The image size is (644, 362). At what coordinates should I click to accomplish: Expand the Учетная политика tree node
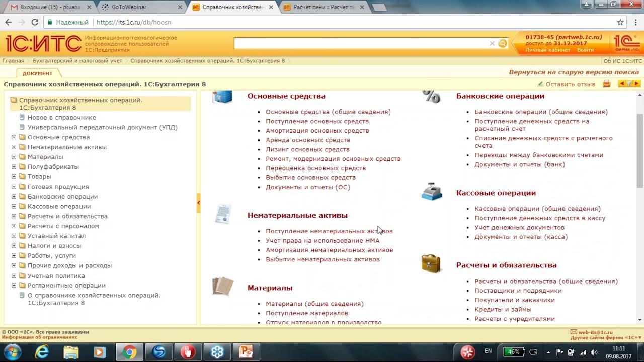click(14, 276)
